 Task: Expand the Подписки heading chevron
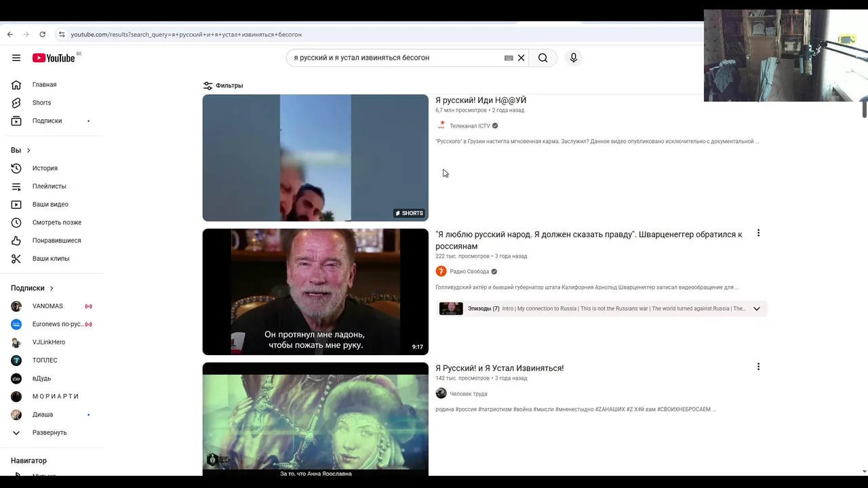(x=51, y=288)
